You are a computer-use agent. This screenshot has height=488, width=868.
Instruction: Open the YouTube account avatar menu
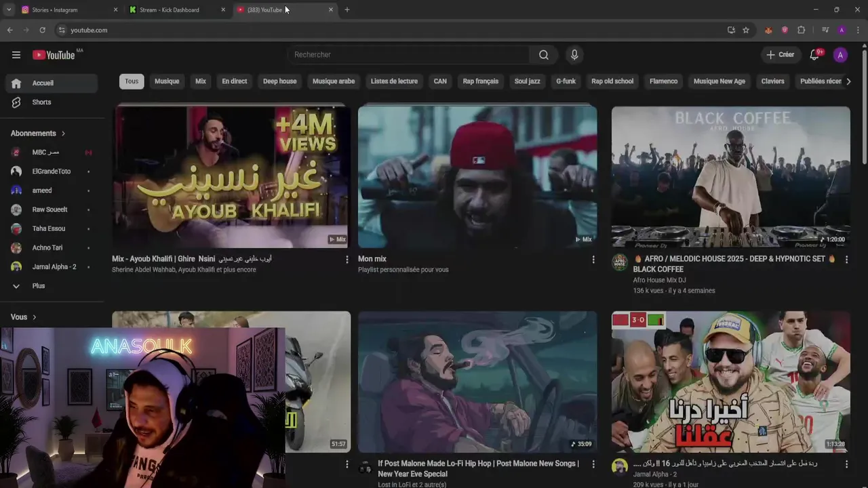840,55
